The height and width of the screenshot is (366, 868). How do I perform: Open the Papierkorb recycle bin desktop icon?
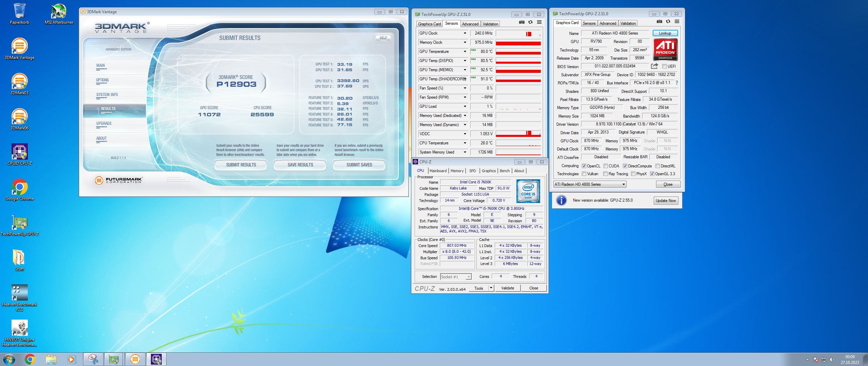coord(19,14)
